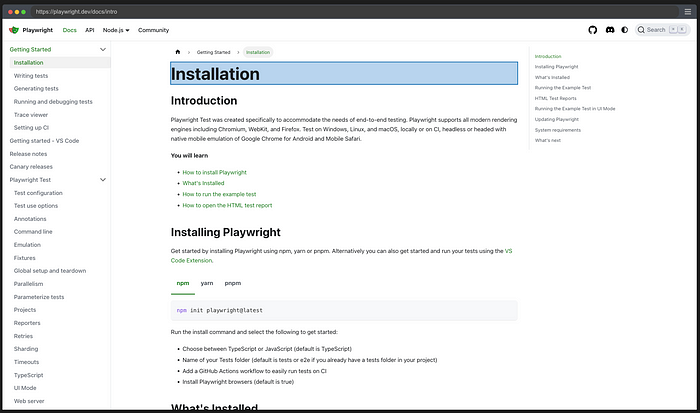Open Annotations in the sidebar
Image resolution: width=700 pixels, height=413 pixels.
30,219
